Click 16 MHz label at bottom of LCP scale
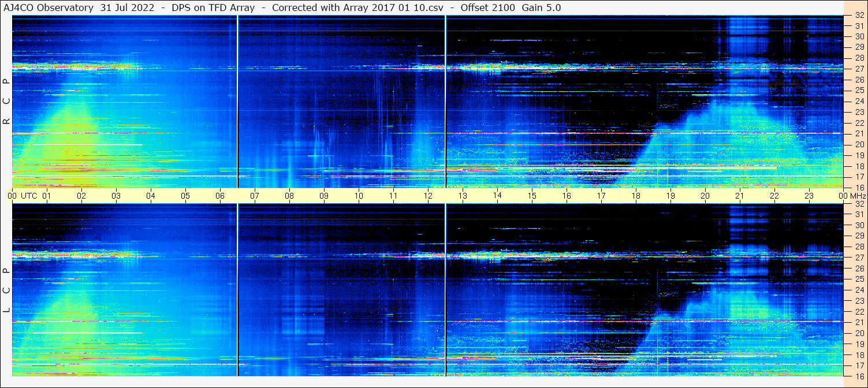The image size is (868, 388). coord(859,375)
